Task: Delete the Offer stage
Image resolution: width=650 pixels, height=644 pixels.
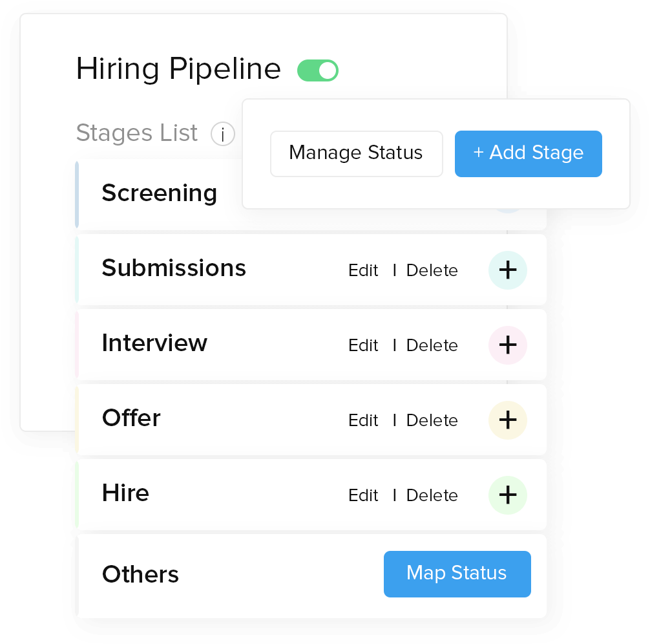Action: coord(432,421)
